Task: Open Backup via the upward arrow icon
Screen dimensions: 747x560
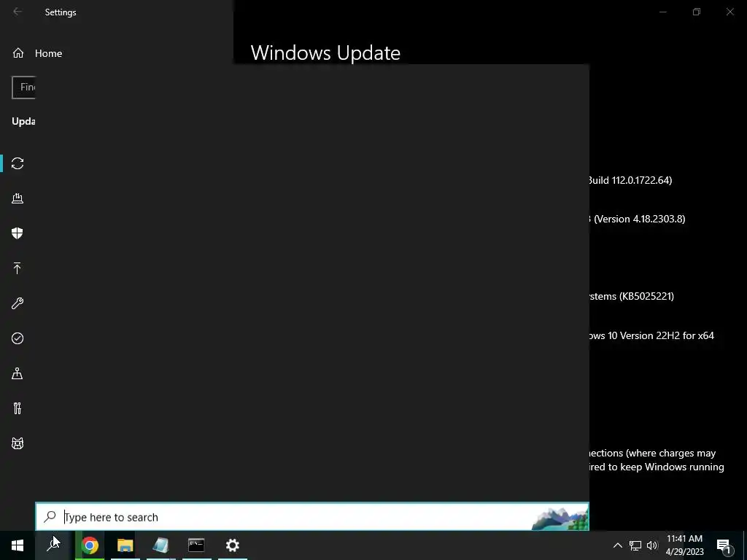Action: click(x=18, y=268)
